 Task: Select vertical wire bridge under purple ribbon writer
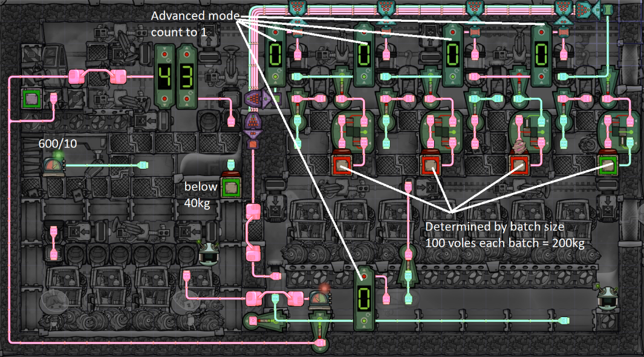(253, 232)
